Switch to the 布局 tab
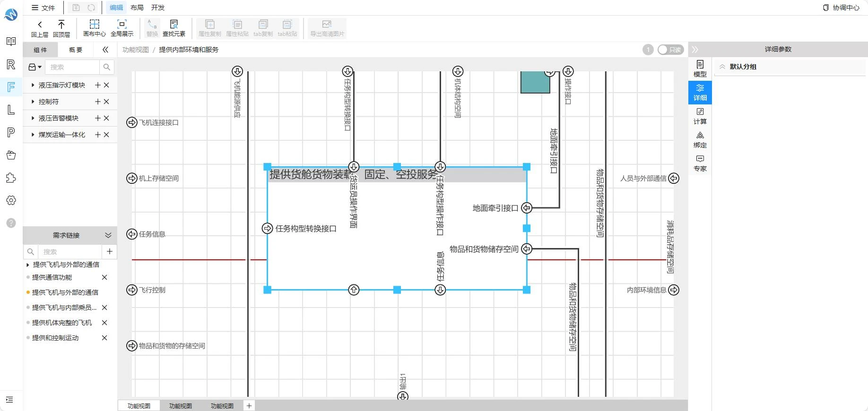 click(137, 8)
